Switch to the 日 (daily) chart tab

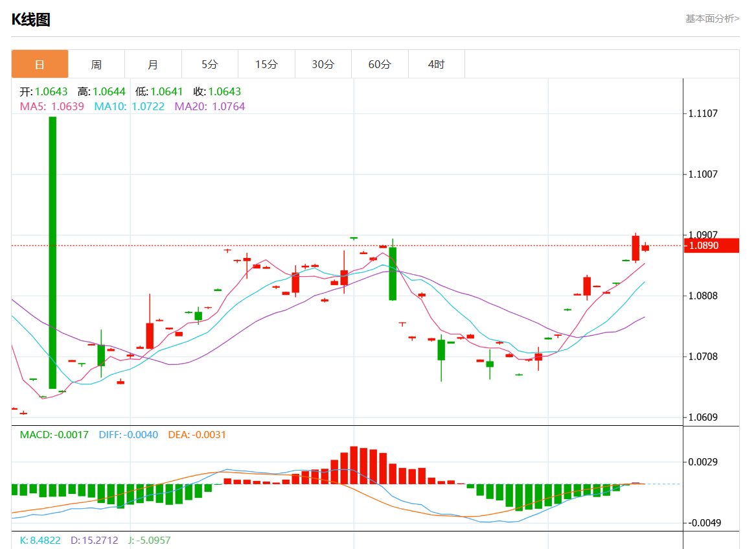pos(40,64)
